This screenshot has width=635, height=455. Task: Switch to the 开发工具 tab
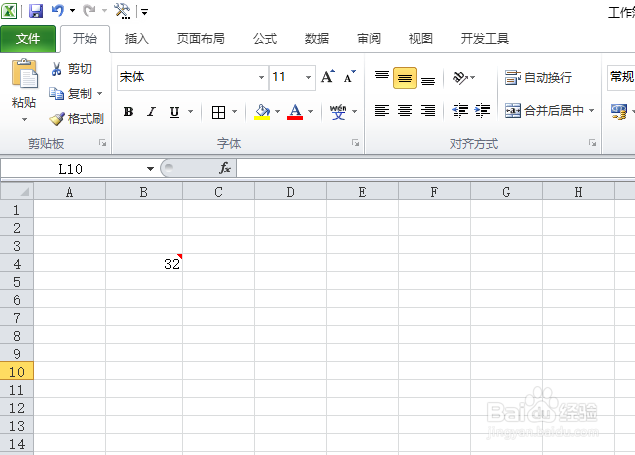coord(484,39)
